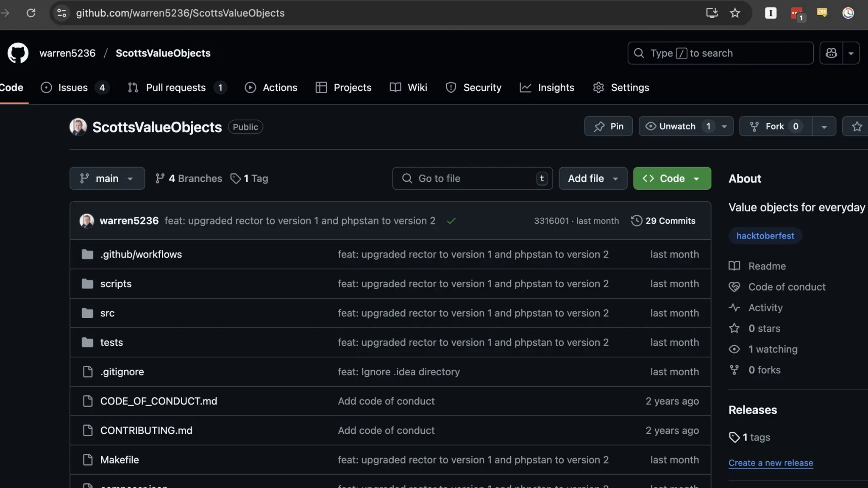
Task: Click warren5236 commit author name
Action: (129, 221)
